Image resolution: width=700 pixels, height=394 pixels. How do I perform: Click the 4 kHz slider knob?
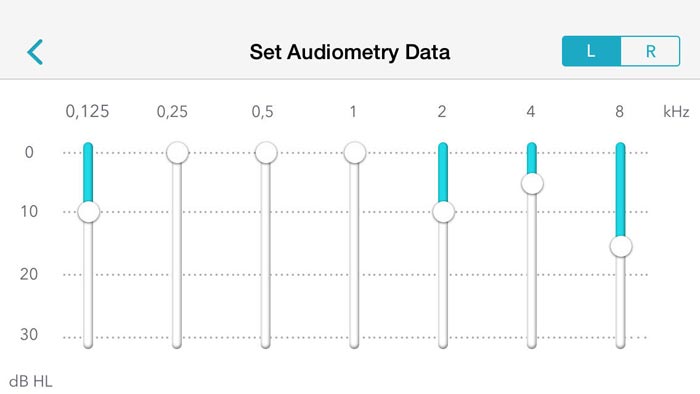[532, 184]
